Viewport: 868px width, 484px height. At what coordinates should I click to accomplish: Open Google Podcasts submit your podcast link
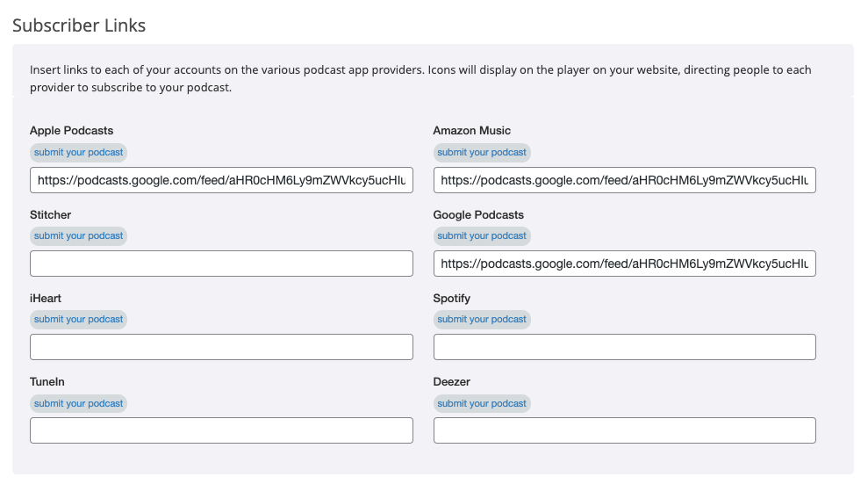[482, 236]
